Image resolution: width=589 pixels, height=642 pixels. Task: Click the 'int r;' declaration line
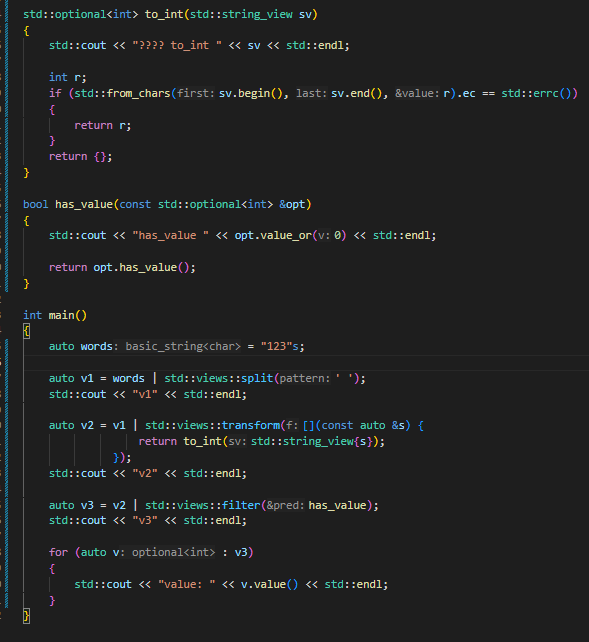click(x=68, y=77)
